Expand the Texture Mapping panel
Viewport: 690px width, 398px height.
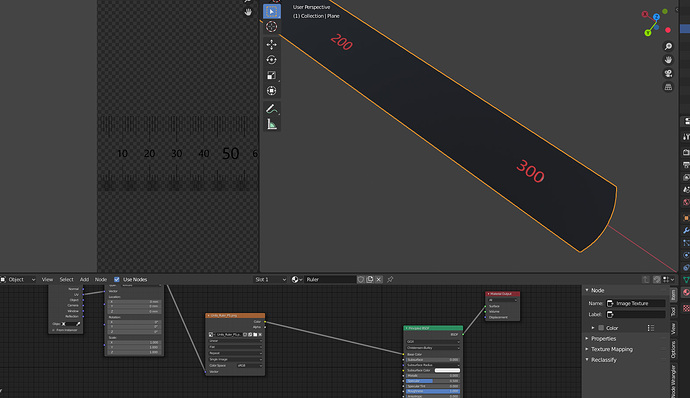point(612,349)
